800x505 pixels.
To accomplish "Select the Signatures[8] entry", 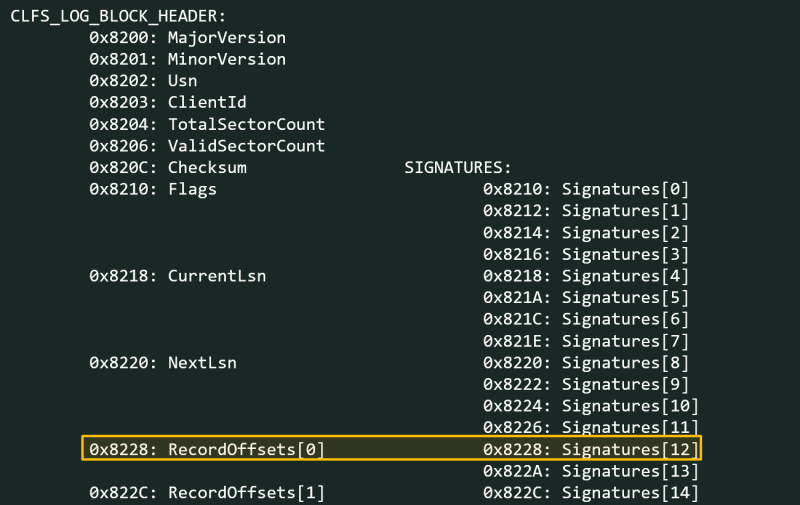I will click(x=586, y=362).
